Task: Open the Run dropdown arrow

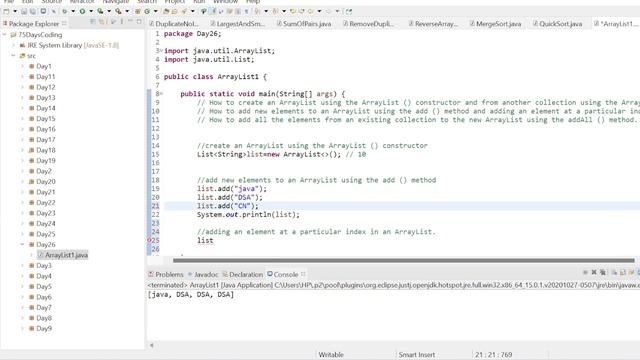Action: 91,11
